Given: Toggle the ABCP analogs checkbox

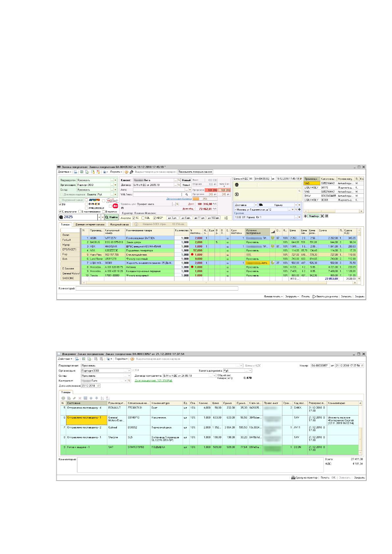Looking at the screenshot, I should pos(155,218).
